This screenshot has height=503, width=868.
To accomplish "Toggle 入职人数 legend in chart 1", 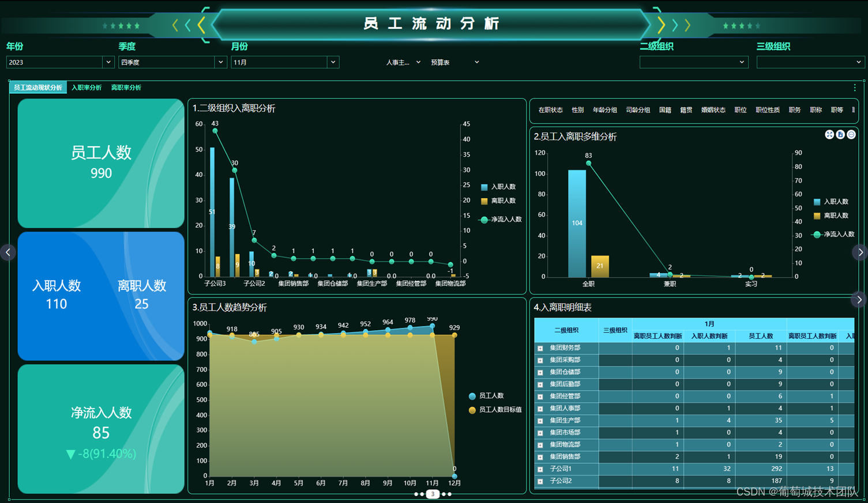I will (498, 187).
